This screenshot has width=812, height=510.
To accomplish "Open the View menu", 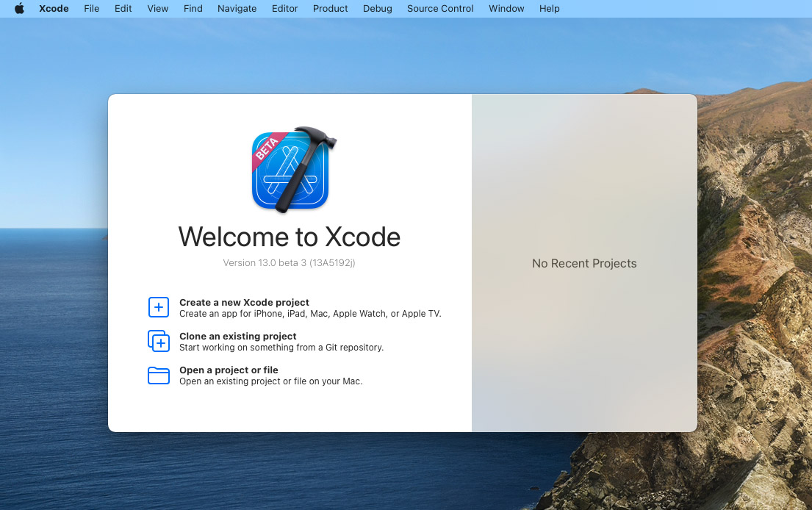I will point(157,8).
